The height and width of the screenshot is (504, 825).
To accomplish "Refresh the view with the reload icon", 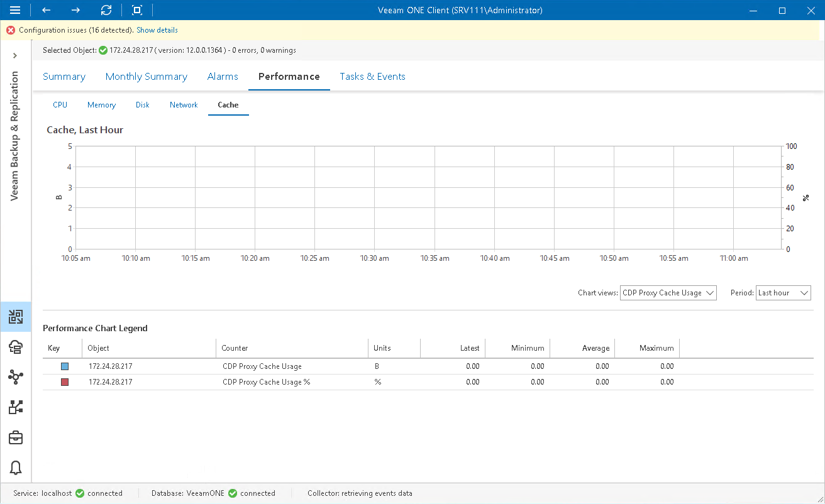I will point(106,10).
